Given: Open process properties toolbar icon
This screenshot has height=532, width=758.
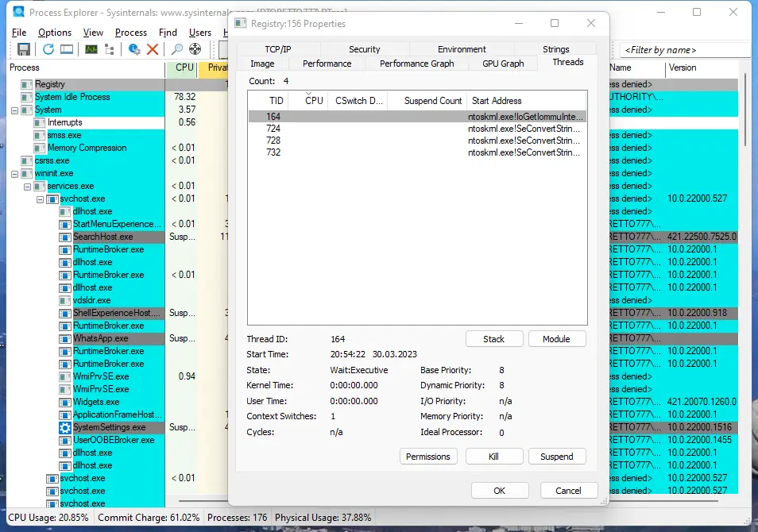Looking at the screenshot, I should 134,48.
